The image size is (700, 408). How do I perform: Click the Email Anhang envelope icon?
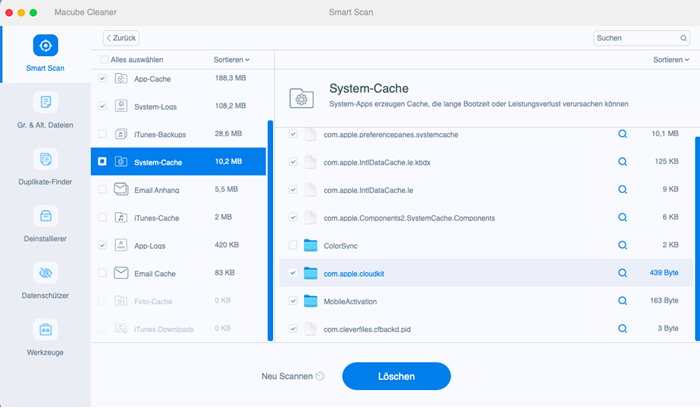[121, 189]
